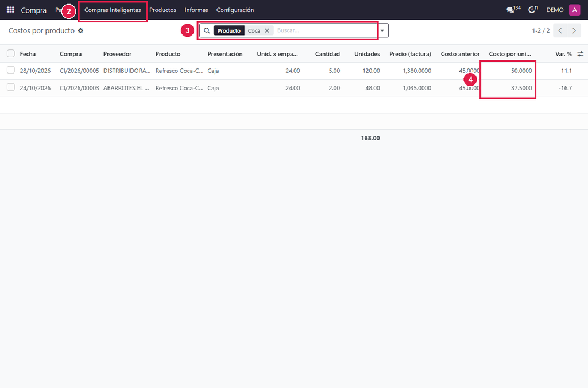The image size is (588, 388).
Task: Click the 1-2 / 2 pager counter
Action: [541, 31]
